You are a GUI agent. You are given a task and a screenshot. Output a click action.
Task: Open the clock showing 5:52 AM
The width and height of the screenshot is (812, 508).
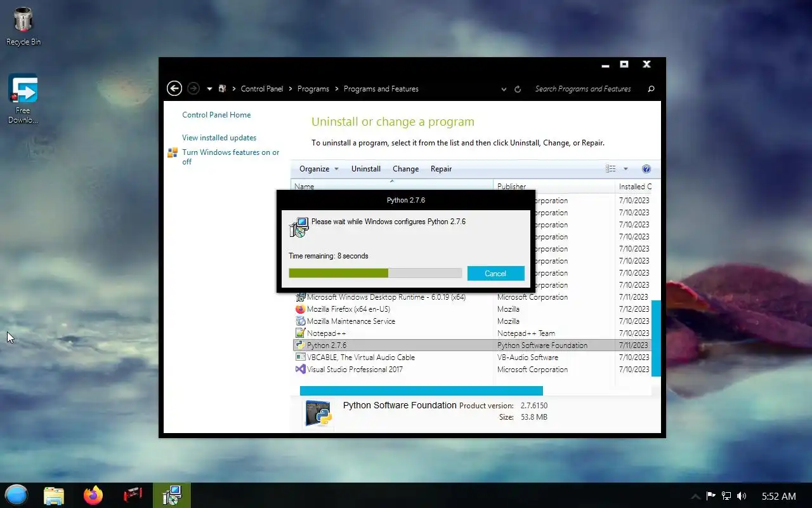coord(778,496)
